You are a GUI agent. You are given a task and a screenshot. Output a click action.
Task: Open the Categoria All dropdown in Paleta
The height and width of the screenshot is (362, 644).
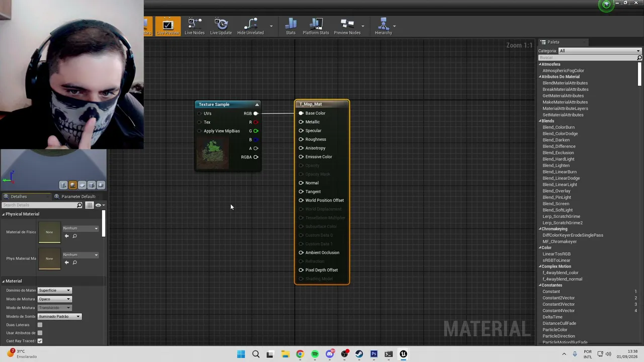[600, 51]
